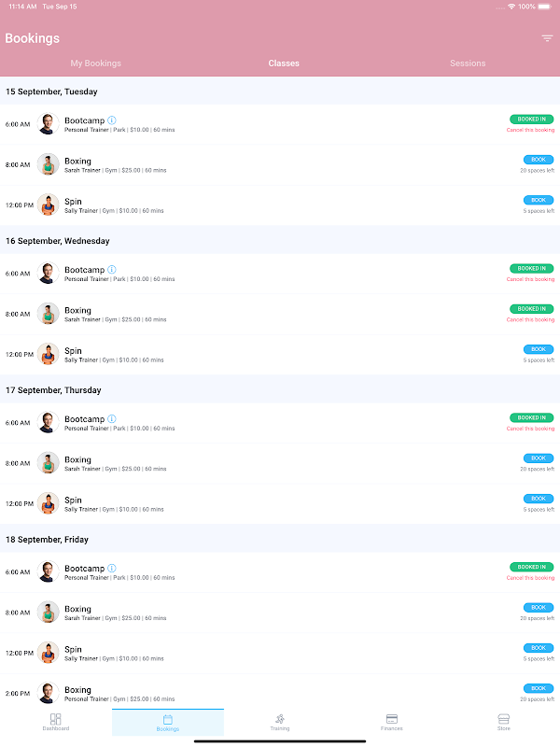Tap info icon beside Tuesday's Bootcamp
This screenshot has width=560, height=747.
(x=111, y=120)
